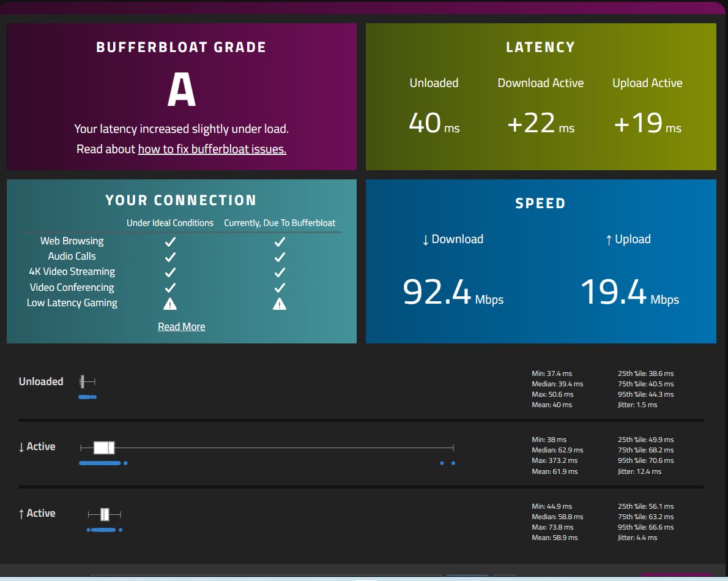Click the 95th %ile: 70.6 ms statistic
Image resolution: width=728 pixels, height=581 pixels.
(645, 460)
